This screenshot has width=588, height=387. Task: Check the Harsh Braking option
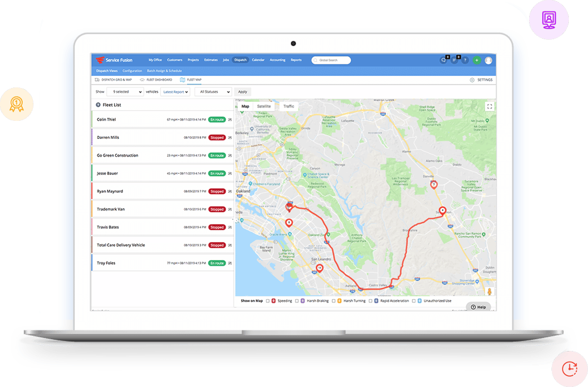point(297,301)
